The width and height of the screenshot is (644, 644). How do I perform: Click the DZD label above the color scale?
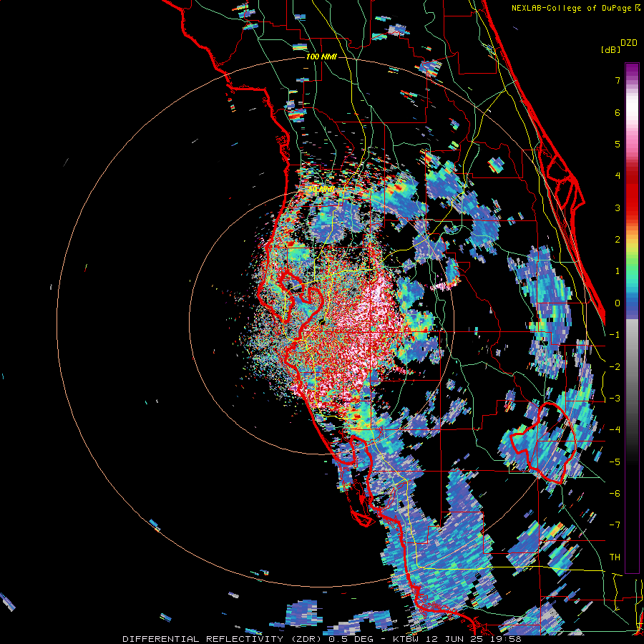[x=629, y=43]
